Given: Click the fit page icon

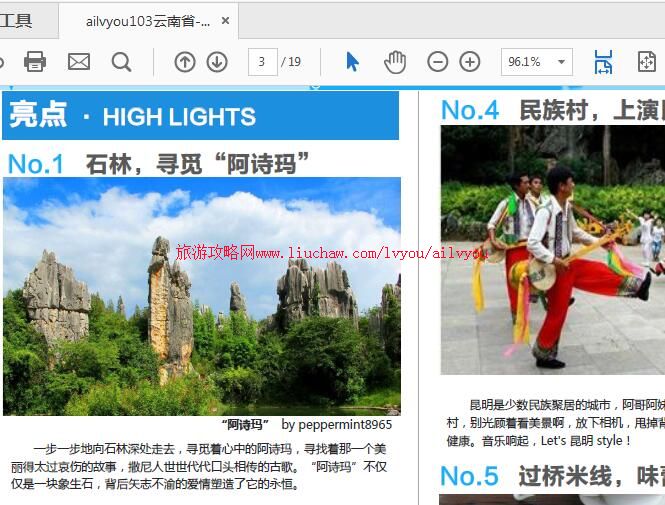Looking at the screenshot, I should click(647, 62).
